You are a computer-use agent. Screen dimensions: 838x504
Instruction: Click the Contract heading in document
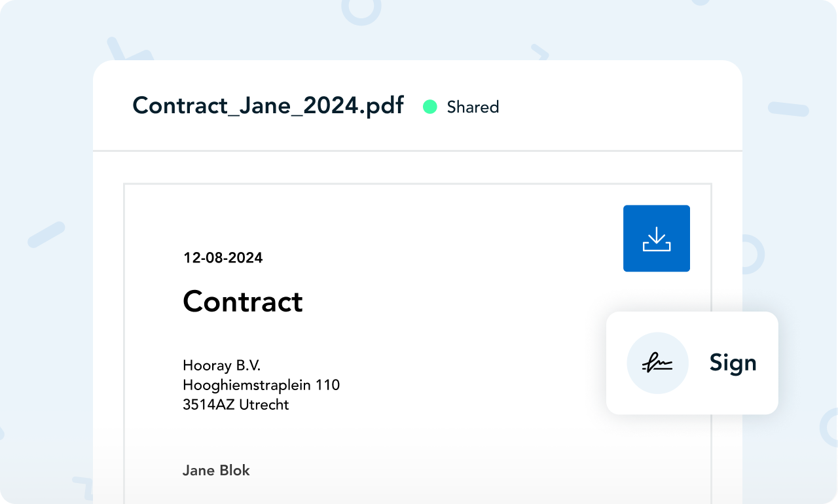click(x=243, y=301)
